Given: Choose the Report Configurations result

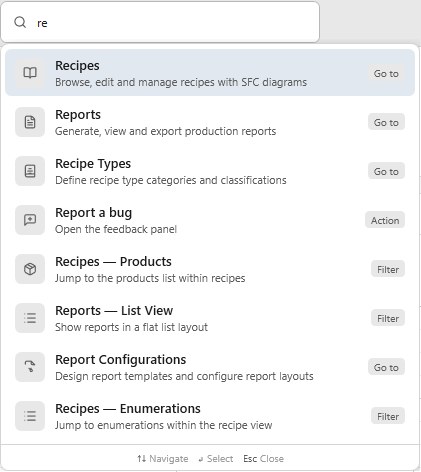Looking at the screenshot, I should click(x=210, y=367).
